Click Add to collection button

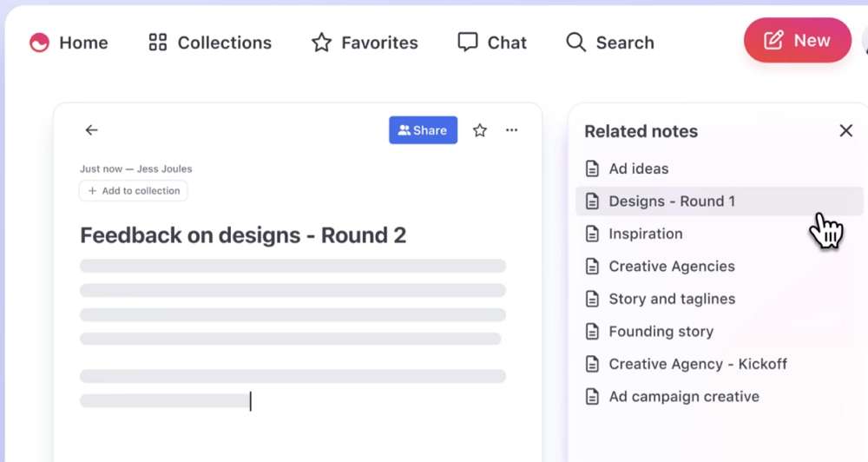[x=134, y=191]
